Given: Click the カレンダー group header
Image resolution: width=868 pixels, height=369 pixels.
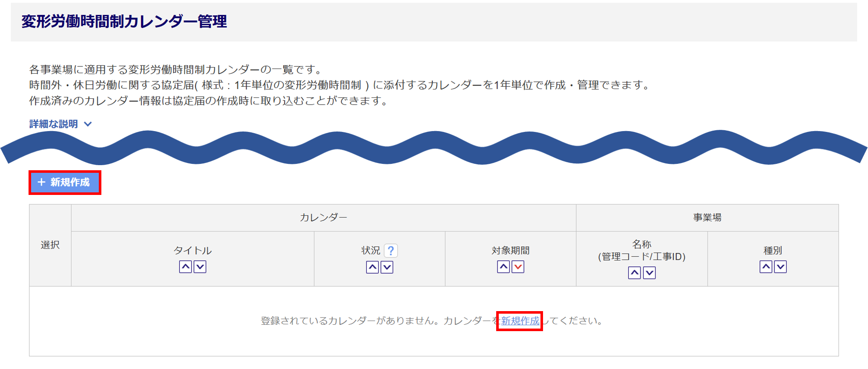Looking at the screenshot, I should click(323, 217).
